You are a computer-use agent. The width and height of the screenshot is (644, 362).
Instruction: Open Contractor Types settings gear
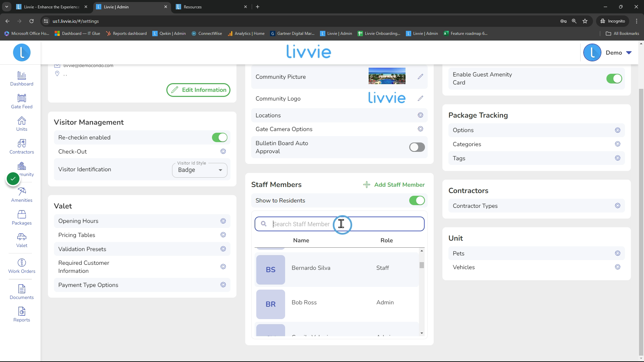click(618, 206)
